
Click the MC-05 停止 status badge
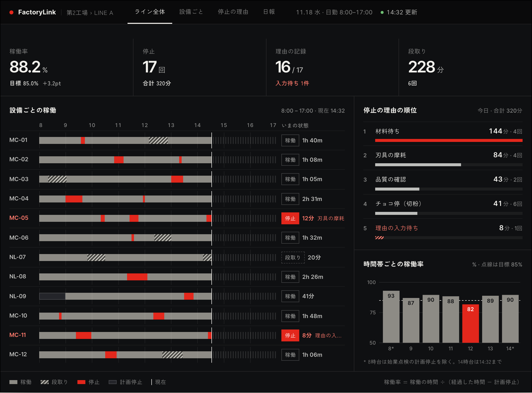coord(290,218)
